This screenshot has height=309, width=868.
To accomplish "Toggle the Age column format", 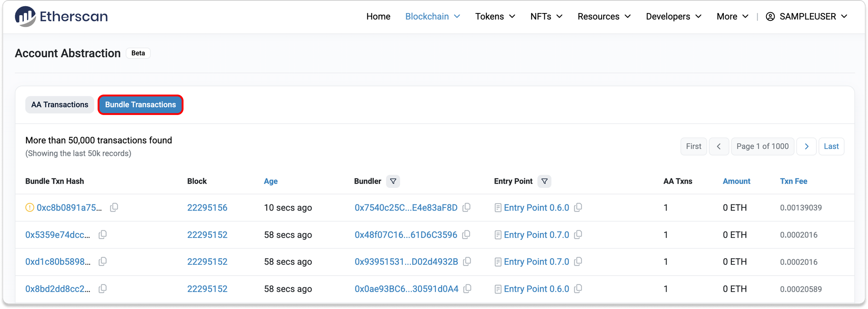I will [x=270, y=181].
